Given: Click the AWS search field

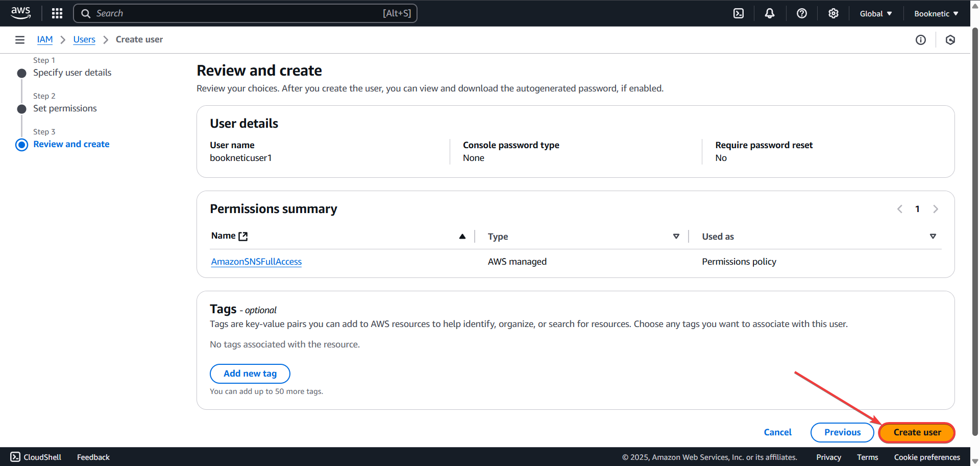Looking at the screenshot, I should click(245, 13).
